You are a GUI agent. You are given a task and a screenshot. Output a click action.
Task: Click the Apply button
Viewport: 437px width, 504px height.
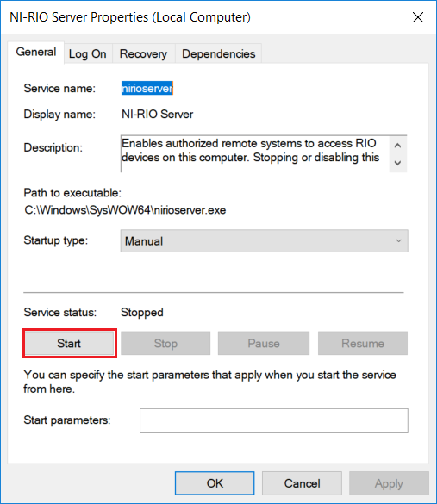pyautogui.click(x=389, y=483)
